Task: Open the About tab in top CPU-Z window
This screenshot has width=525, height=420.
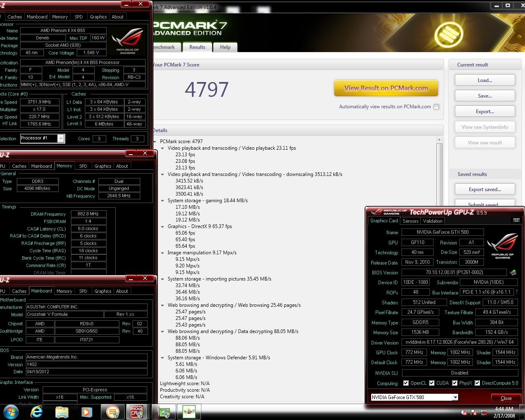Action: point(118,17)
